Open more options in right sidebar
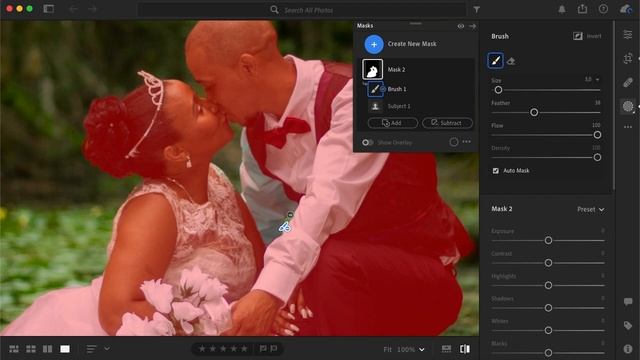The image size is (640, 360). click(x=628, y=127)
